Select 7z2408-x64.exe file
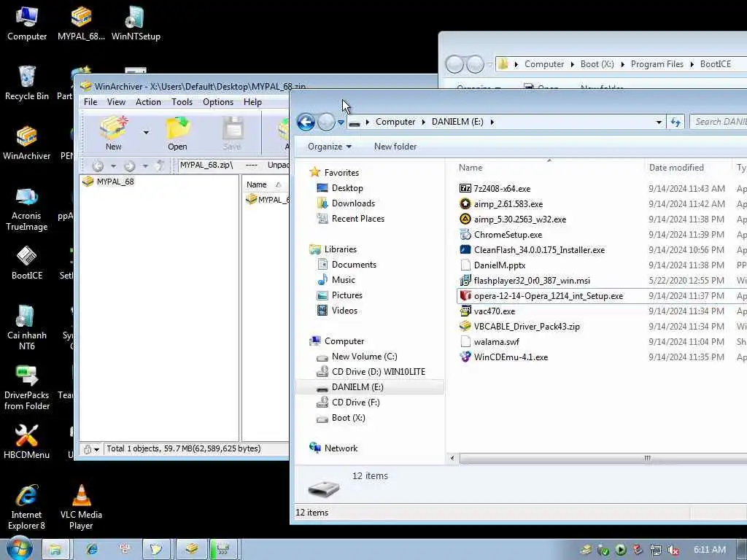Viewport: 747px width, 560px height. [x=502, y=189]
